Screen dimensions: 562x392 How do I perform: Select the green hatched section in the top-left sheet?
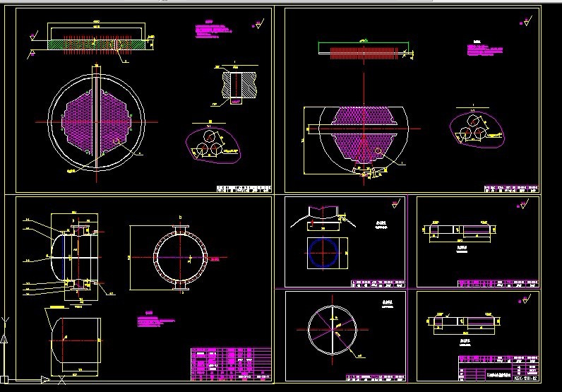pos(96,44)
